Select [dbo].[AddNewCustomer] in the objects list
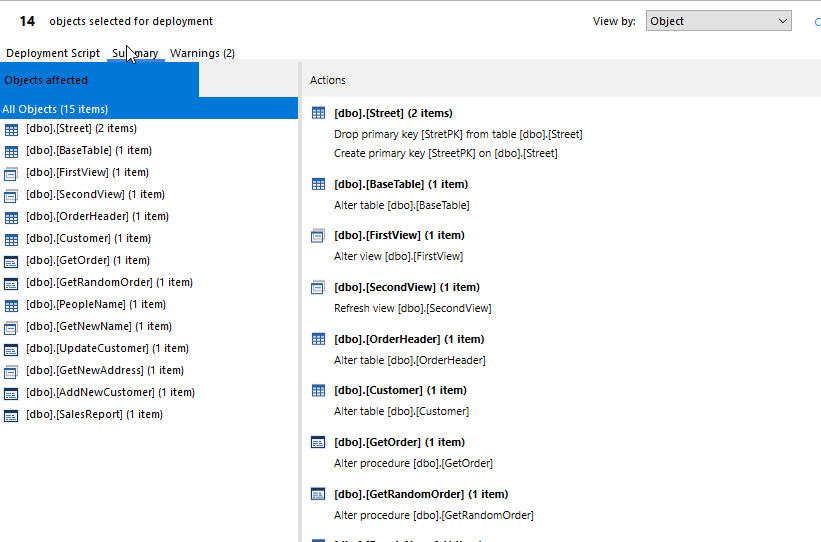821x542 pixels. (x=110, y=393)
